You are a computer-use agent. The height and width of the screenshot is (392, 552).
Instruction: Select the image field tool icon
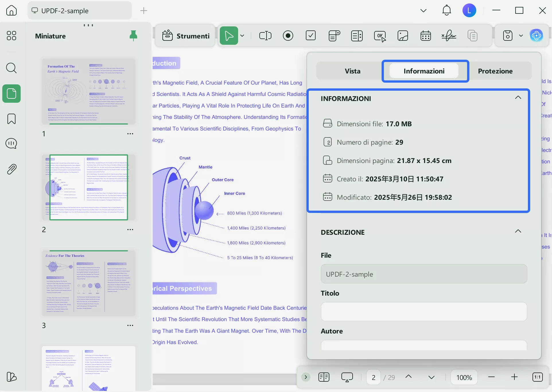point(403,36)
